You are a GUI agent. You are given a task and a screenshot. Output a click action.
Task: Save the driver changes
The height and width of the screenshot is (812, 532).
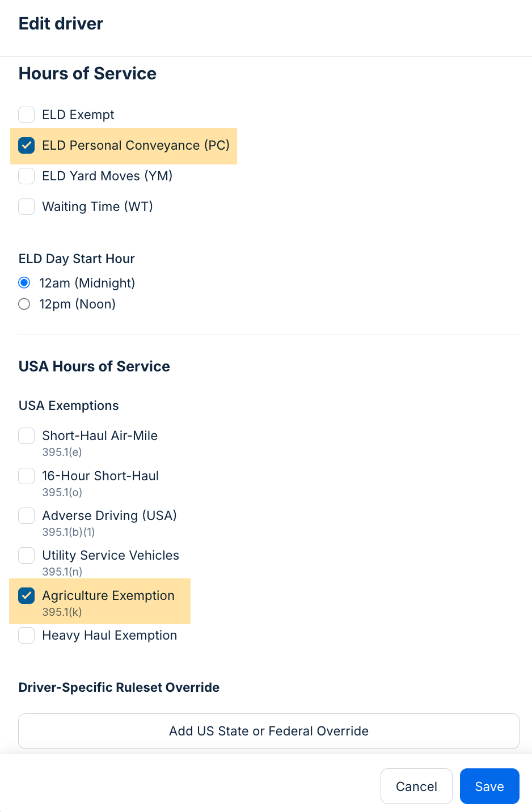click(x=489, y=786)
